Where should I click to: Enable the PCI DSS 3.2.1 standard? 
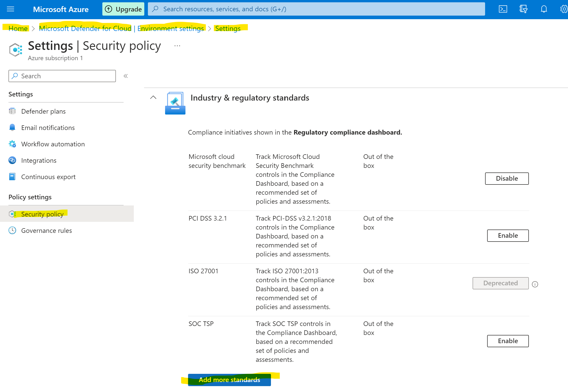point(508,235)
